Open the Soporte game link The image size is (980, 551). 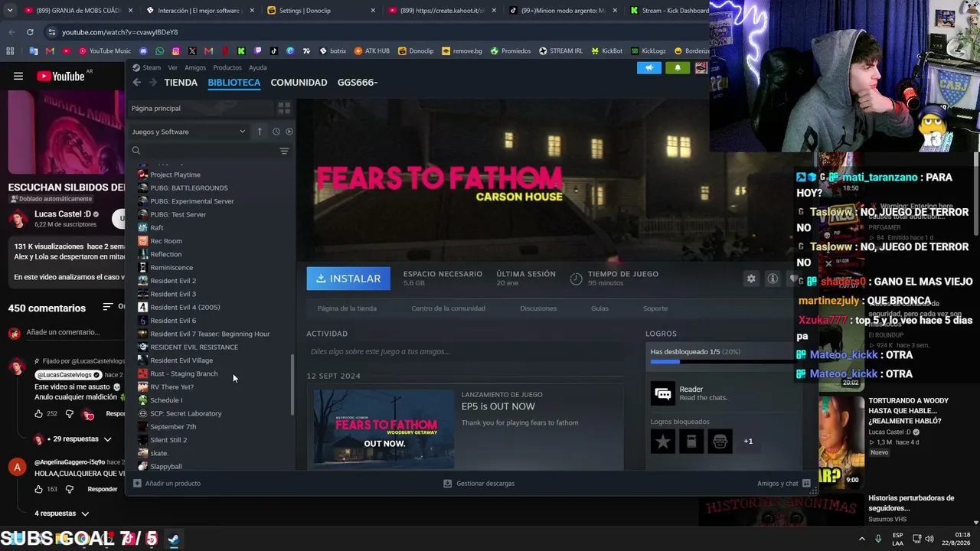point(655,308)
